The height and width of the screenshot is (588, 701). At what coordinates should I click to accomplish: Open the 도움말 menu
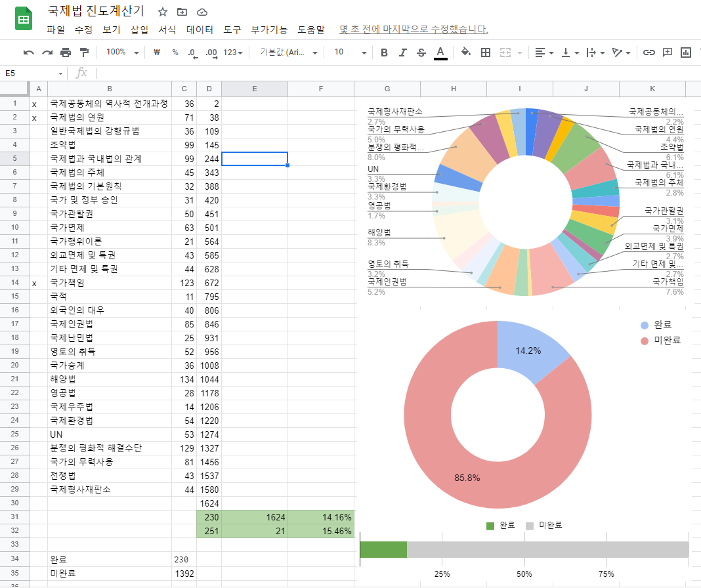(311, 30)
